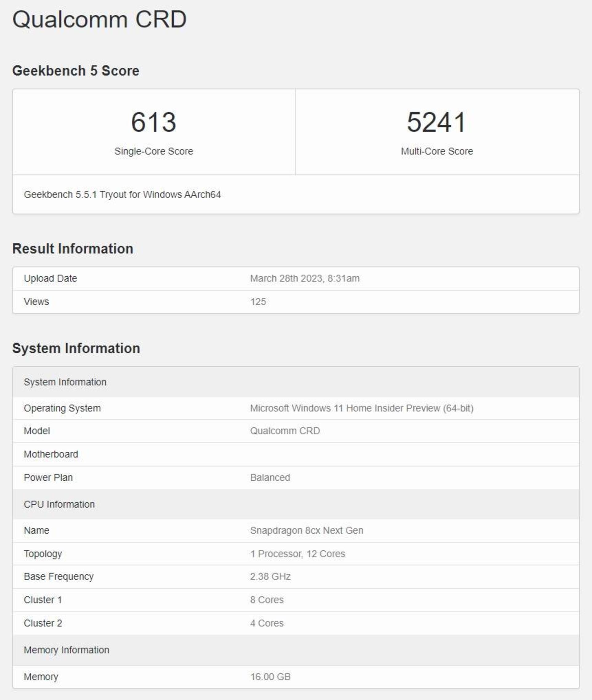Screen dimensions: 592x700
Task: Select the 4 Cores value
Action: point(267,623)
